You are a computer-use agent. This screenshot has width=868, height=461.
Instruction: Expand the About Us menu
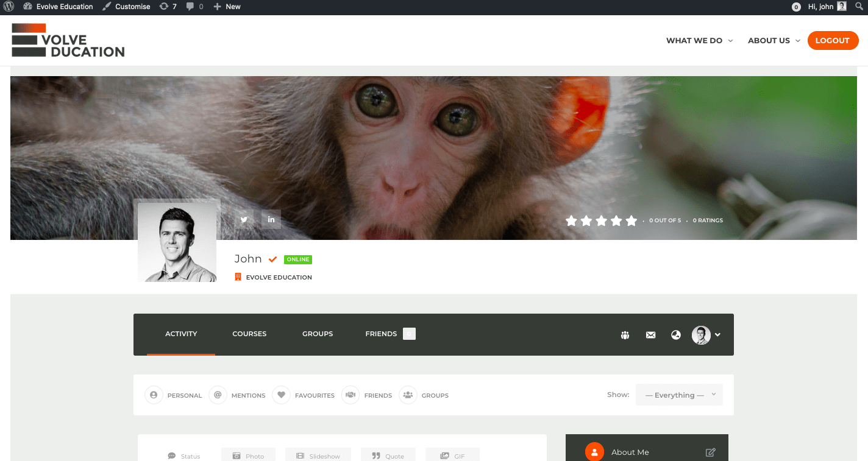coord(774,41)
